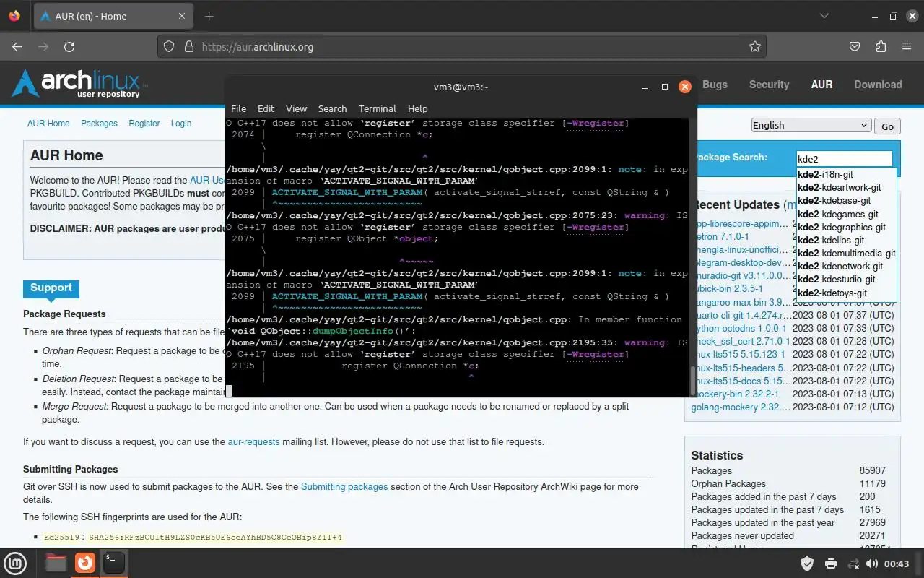This screenshot has height=578, width=924.
Task: Click the Firefox logo icon in title bar
Action: click(x=14, y=16)
